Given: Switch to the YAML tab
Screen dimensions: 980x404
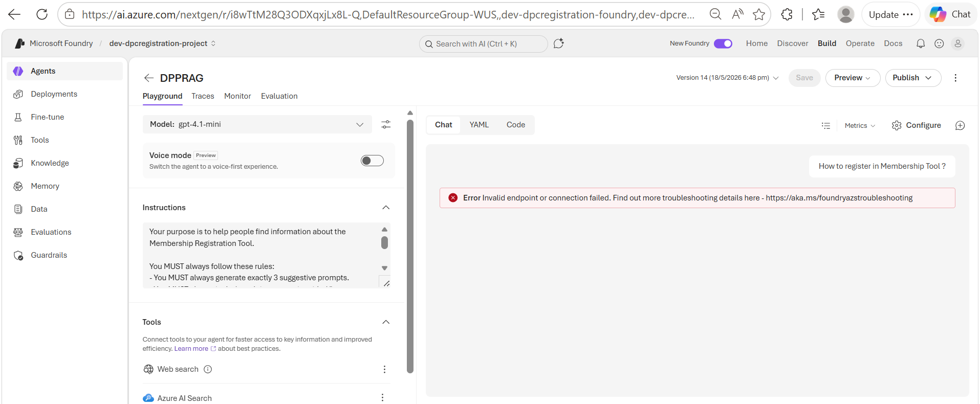Looking at the screenshot, I should click(x=479, y=125).
